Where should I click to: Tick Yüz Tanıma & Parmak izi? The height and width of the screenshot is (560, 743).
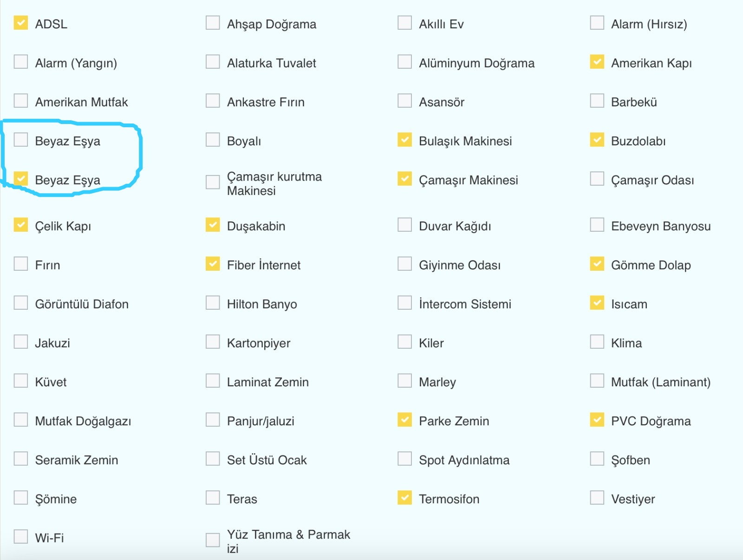point(213,540)
